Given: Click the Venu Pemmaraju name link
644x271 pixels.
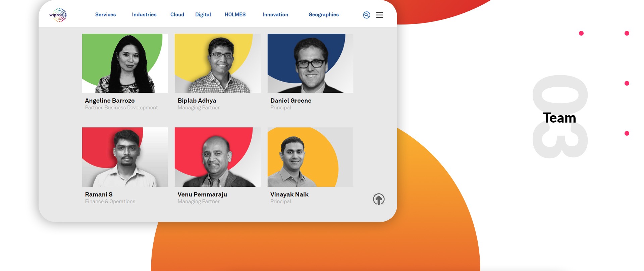Looking at the screenshot, I should coord(202,194).
